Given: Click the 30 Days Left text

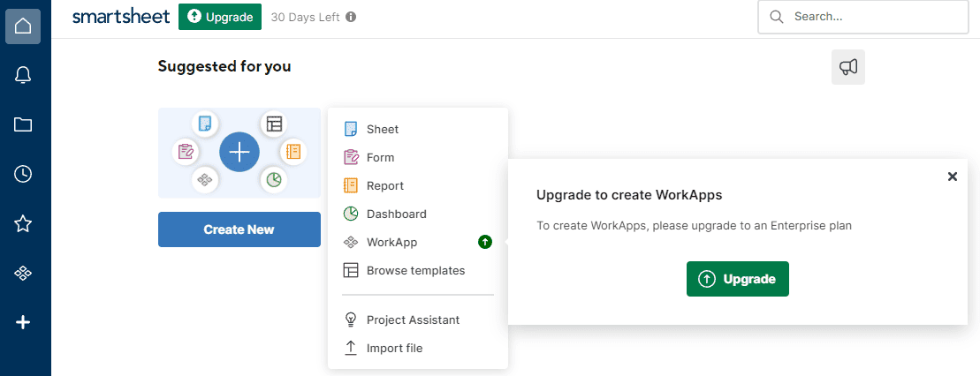Looking at the screenshot, I should coord(305,17).
